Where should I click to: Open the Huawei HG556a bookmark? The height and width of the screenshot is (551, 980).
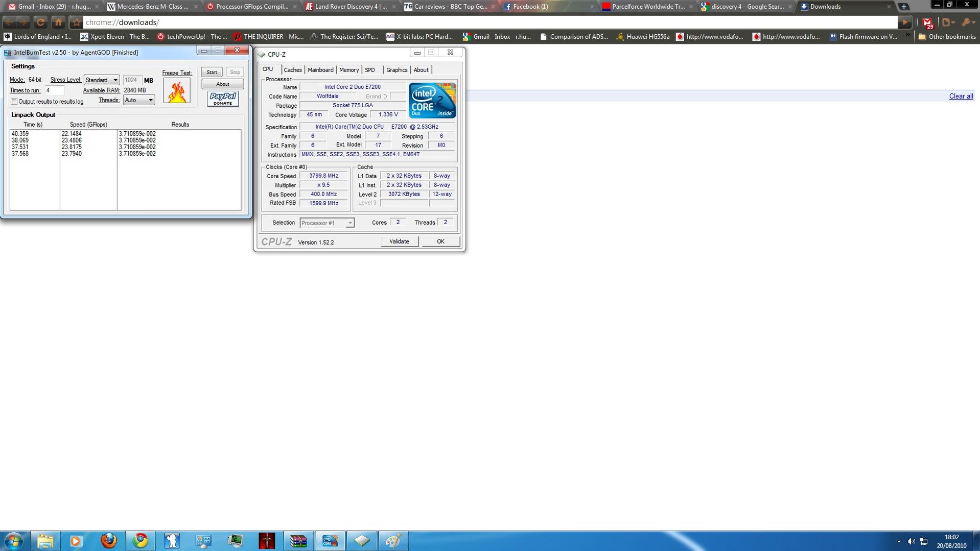643,37
